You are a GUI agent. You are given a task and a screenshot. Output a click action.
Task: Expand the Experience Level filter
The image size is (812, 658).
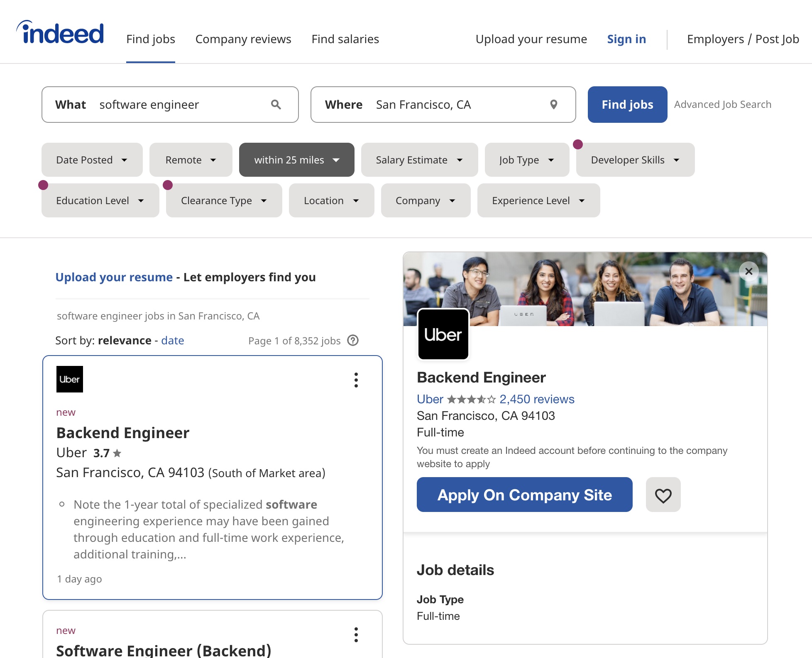(x=539, y=200)
